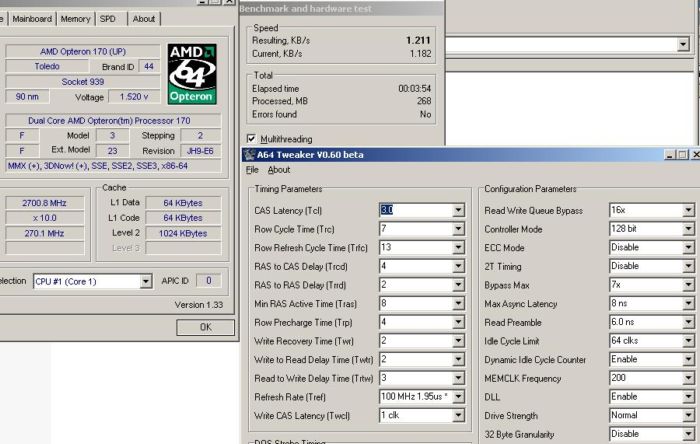Open the RAS to RAS Delay (Trrd) dropdown
This screenshot has height=444, width=700.
(x=458, y=285)
